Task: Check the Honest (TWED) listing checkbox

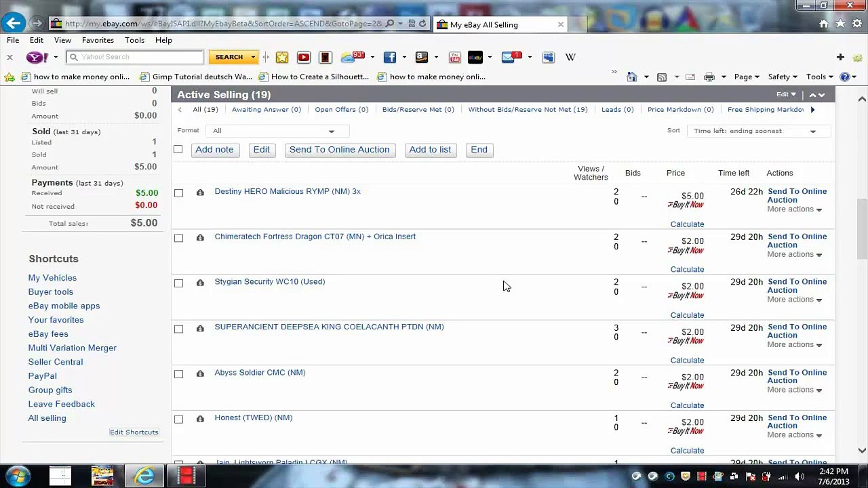Action: click(178, 419)
